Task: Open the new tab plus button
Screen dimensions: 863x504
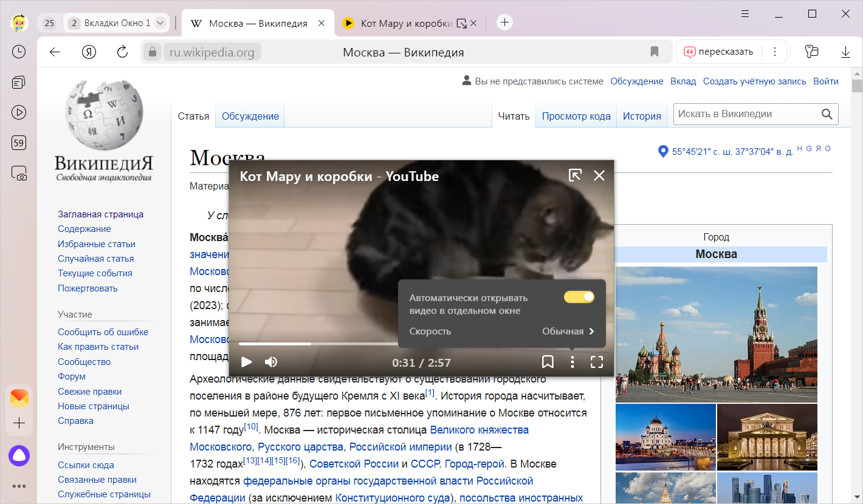Action: point(504,23)
